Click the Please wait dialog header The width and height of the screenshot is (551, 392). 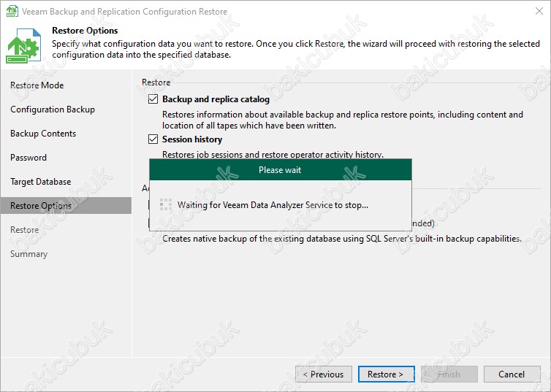(281, 170)
